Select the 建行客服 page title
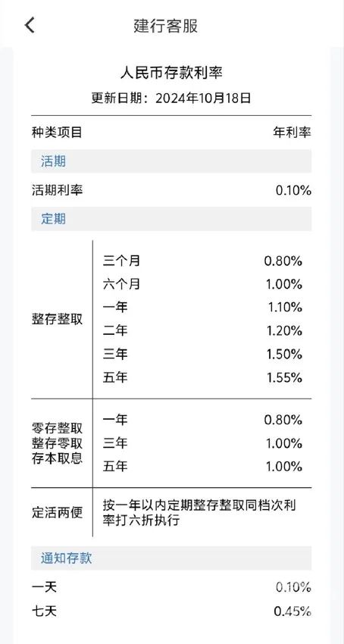344x644 pixels. [x=166, y=26]
